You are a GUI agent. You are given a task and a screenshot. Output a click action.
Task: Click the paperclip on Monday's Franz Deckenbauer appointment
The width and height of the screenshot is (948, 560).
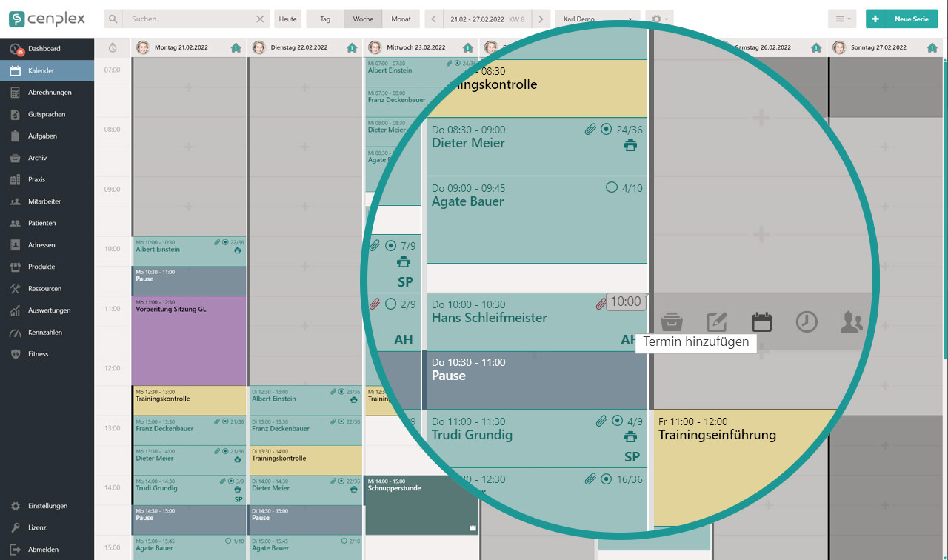click(217, 421)
